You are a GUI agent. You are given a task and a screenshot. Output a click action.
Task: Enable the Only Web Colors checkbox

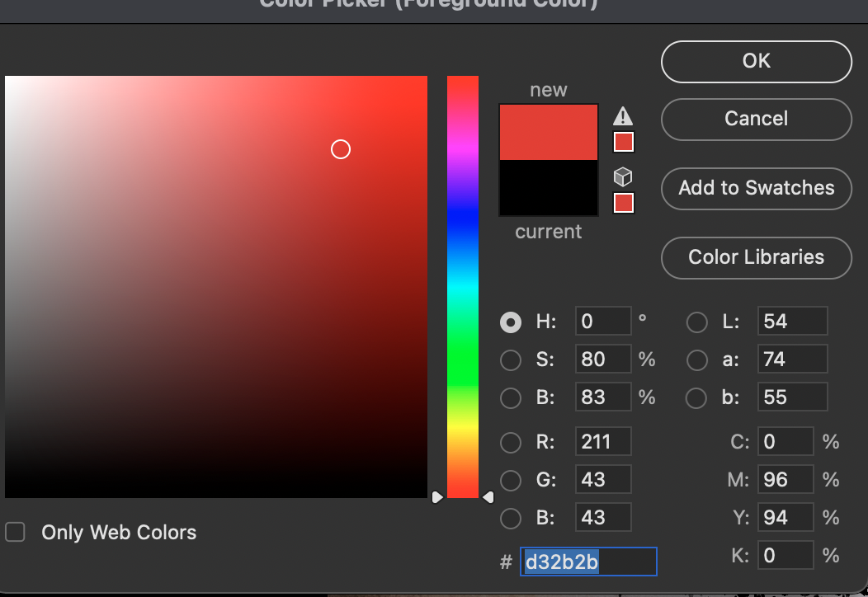[15, 532]
